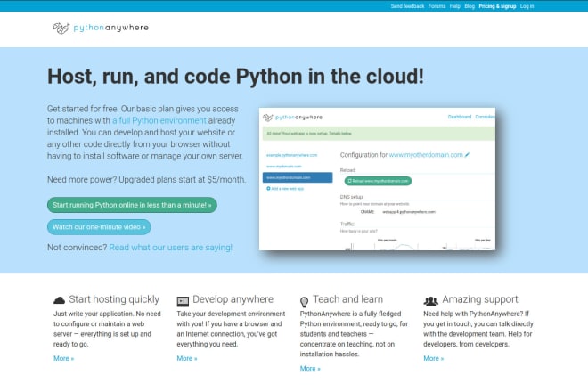Click More under Amazing support
The image size is (588, 392).
(x=434, y=358)
